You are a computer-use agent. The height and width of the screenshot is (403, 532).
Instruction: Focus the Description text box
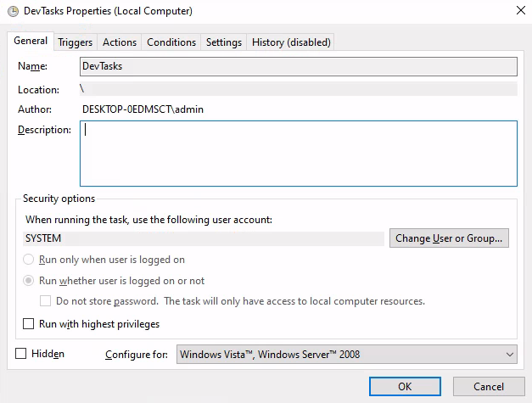click(299, 154)
